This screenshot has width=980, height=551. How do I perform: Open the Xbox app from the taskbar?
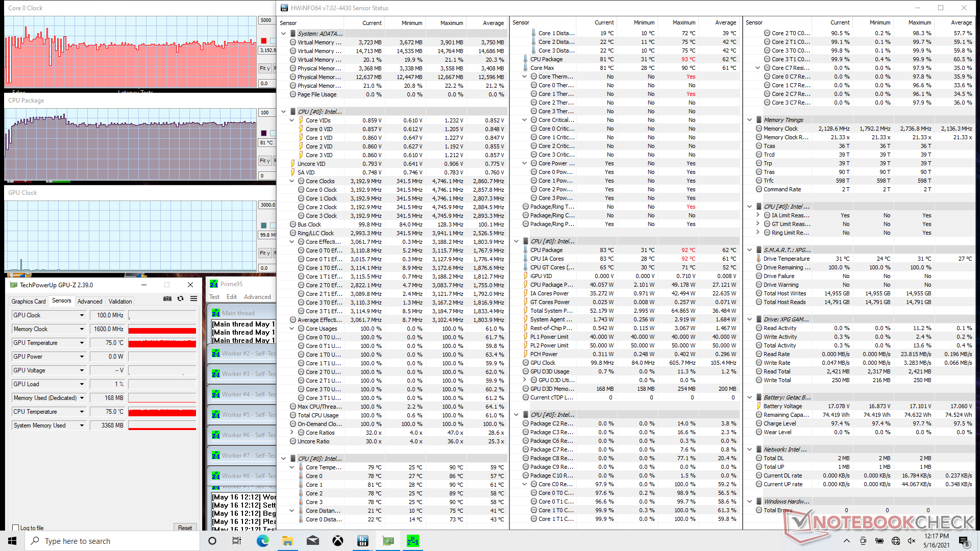pyautogui.click(x=338, y=541)
